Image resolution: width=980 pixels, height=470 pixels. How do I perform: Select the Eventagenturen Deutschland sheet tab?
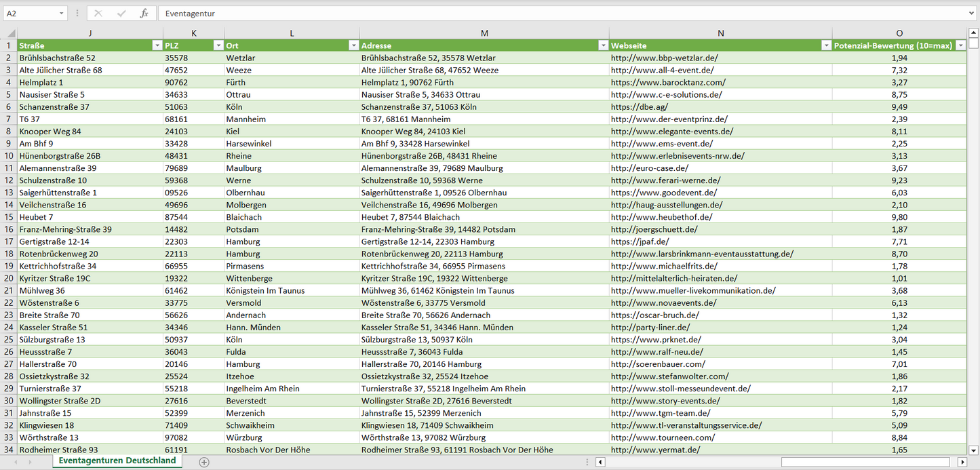point(117,461)
